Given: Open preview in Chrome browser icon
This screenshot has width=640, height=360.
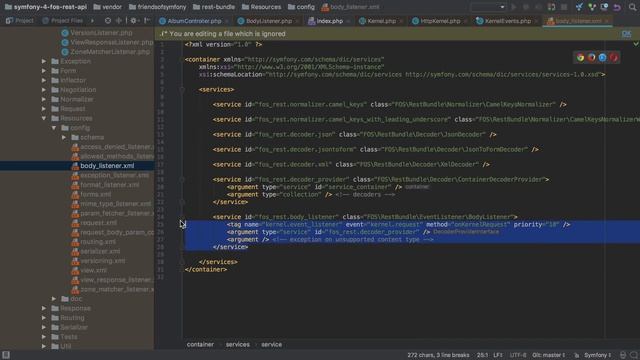Looking at the screenshot, I should [x=580, y=58].
